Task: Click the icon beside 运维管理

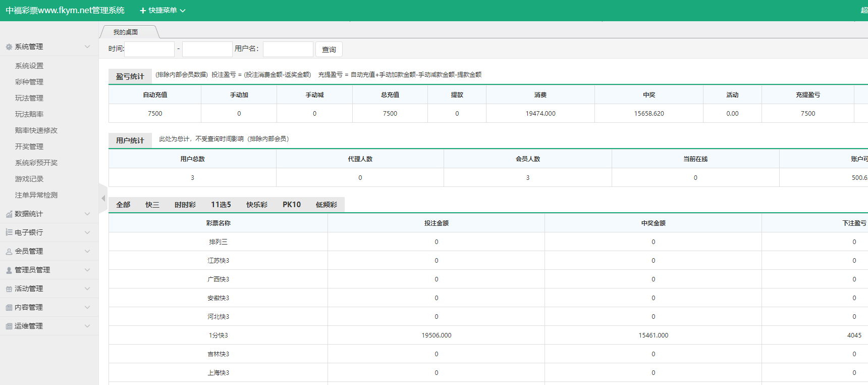Action: coord(9,326)
